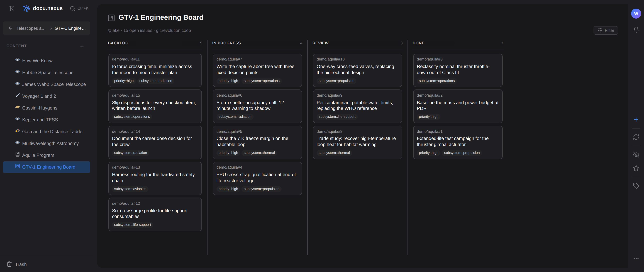Image resolution: width=644 pixels, height=272 pixels.
Task: Select Telescopes breadcrumb
Action: tap(31, 28)
